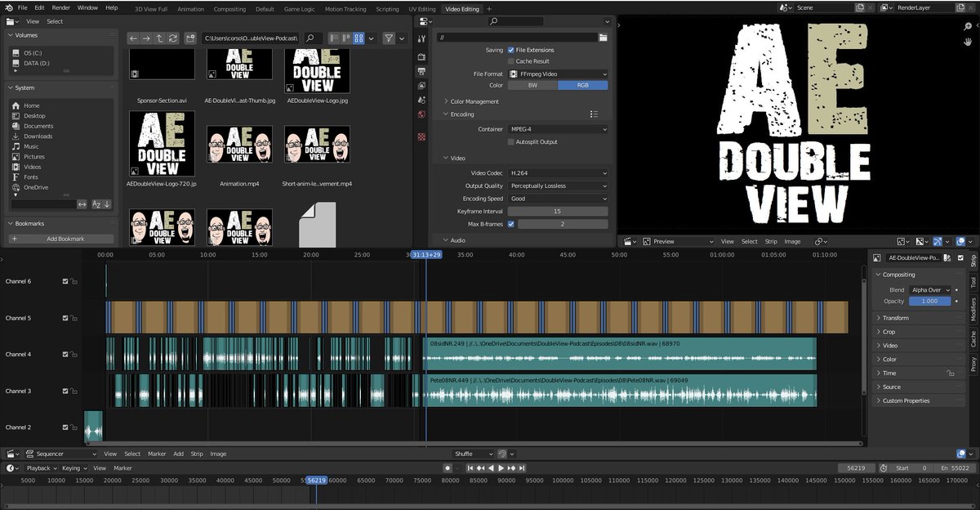Open Blend Alpha Over dropdown
980x510 pixels.
pyautogui.click(x=930, y=290)
